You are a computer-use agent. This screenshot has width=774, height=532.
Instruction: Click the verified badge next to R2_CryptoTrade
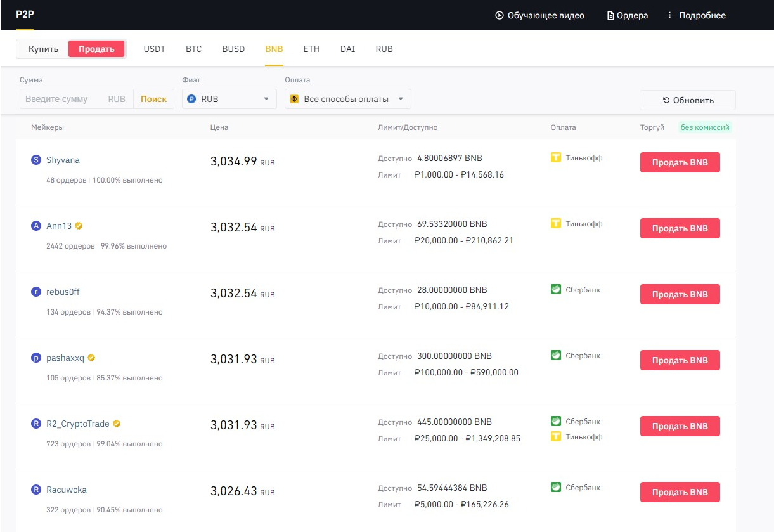click(x=117, y=424)
